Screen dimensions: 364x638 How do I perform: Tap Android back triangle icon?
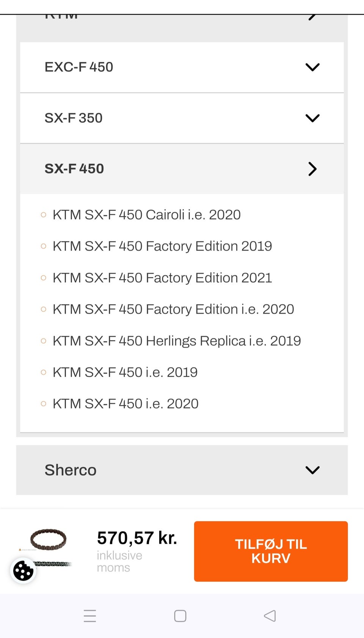tap(270, 616)
